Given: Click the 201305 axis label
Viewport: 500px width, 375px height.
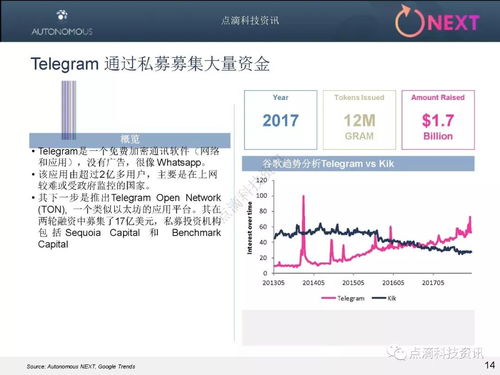Looking at the screenshot, I should point(273,283).
